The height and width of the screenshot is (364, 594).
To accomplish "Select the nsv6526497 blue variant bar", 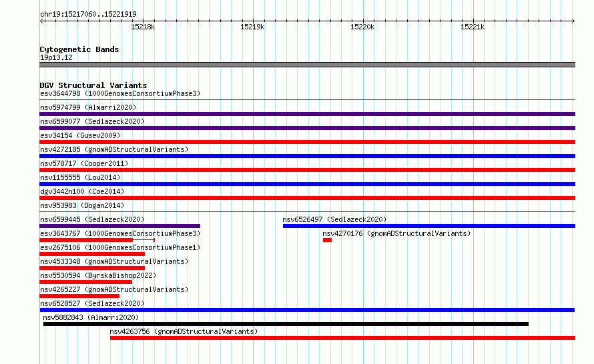I will click(x=429, y=226).
